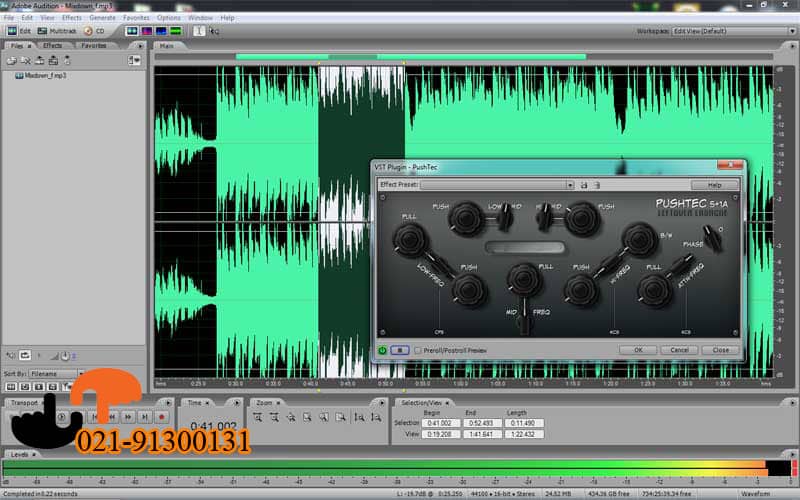Click Close File icon in Files panel
800x500 pixels.
coord(26,61)
